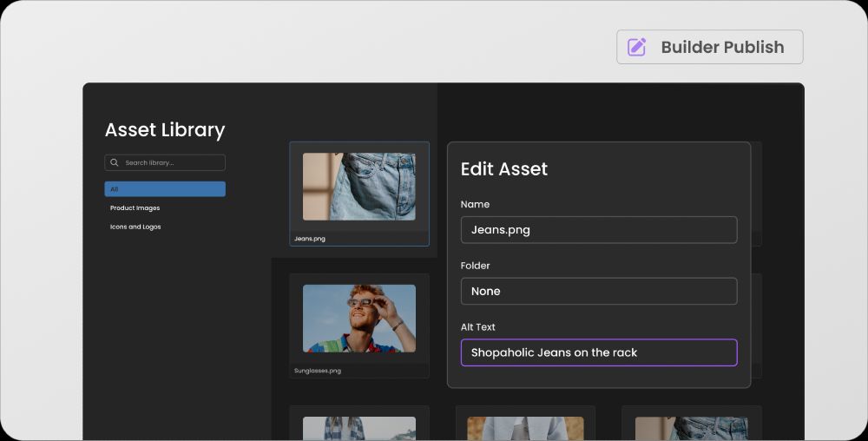The width and height of the screenshot is (868, 441).
Task: Click the Builder Publish edit icon
Action: [x=636, y=47]
